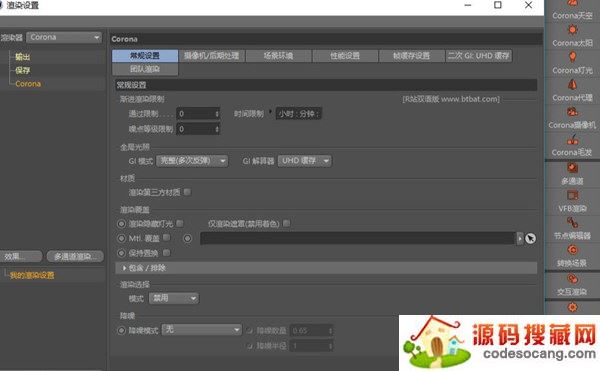The width and height of the screenshot is (600, 371).
Task: Click the Corona Light (灯光) icon
Action: (572, 57)
